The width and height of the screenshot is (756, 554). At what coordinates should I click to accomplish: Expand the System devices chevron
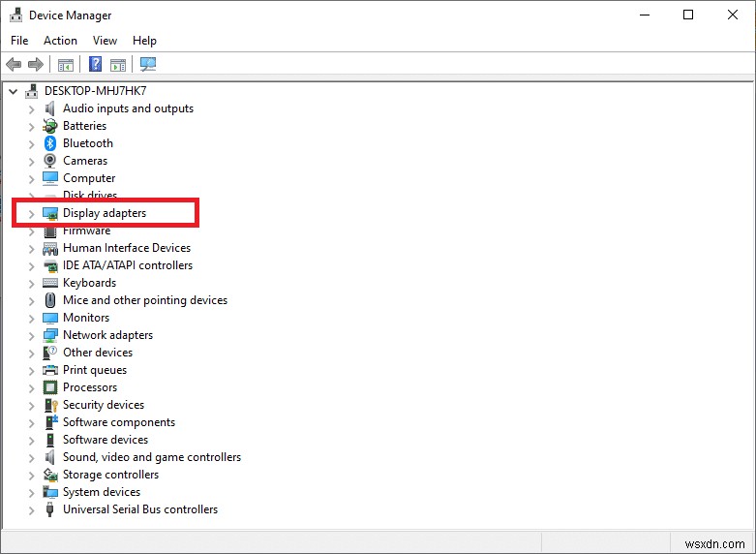[31, 493]
